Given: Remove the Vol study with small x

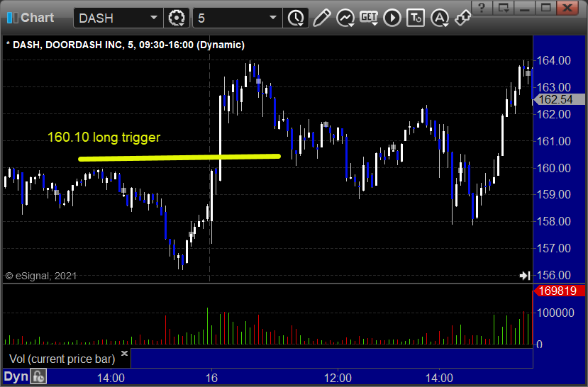Looking at the screenshot, I should [x=125, y=353].
